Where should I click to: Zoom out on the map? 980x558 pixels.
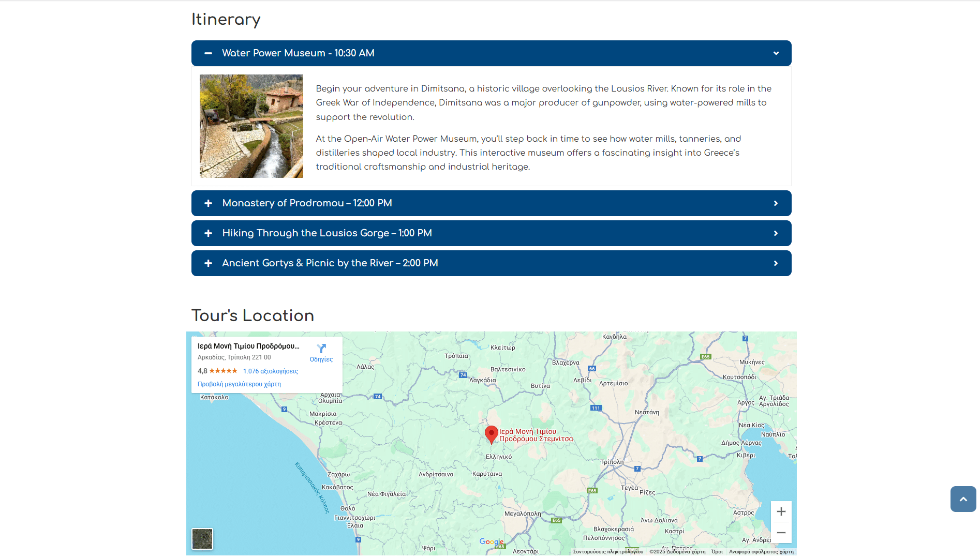click(781, 533)
